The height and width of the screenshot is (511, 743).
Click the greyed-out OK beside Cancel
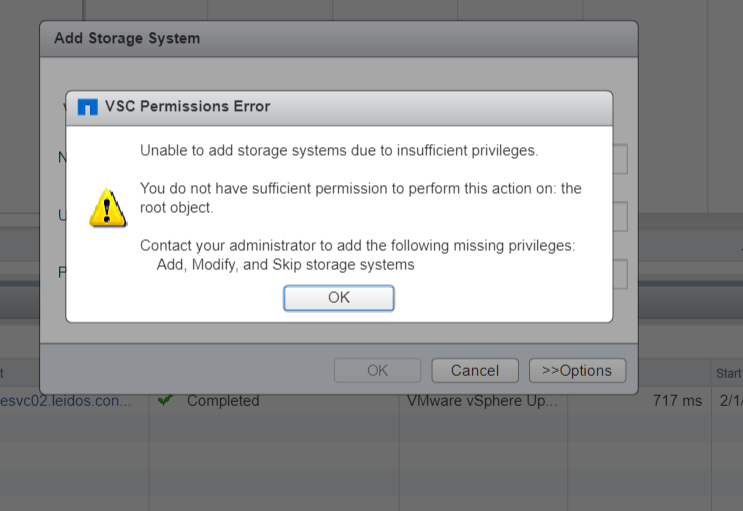377,370
